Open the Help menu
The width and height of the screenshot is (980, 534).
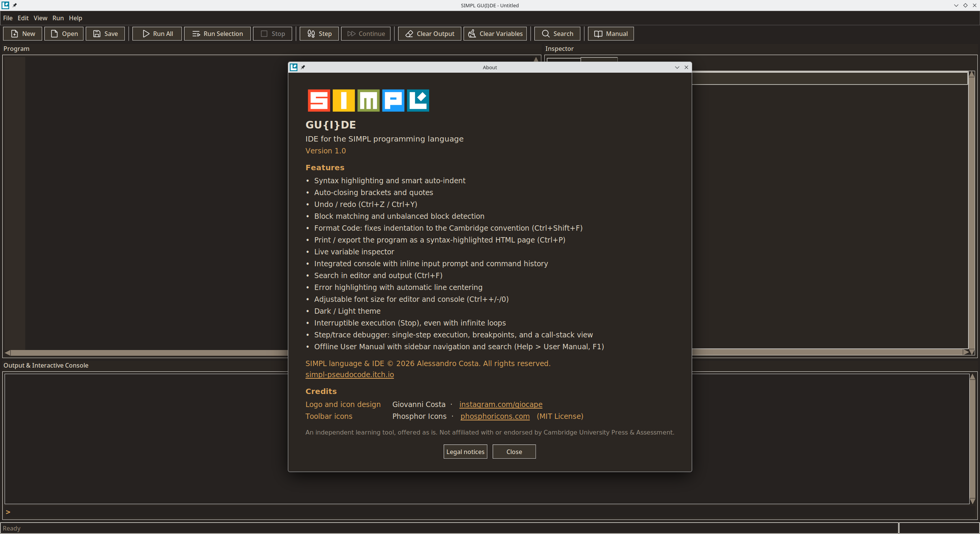tap(75, 18)
